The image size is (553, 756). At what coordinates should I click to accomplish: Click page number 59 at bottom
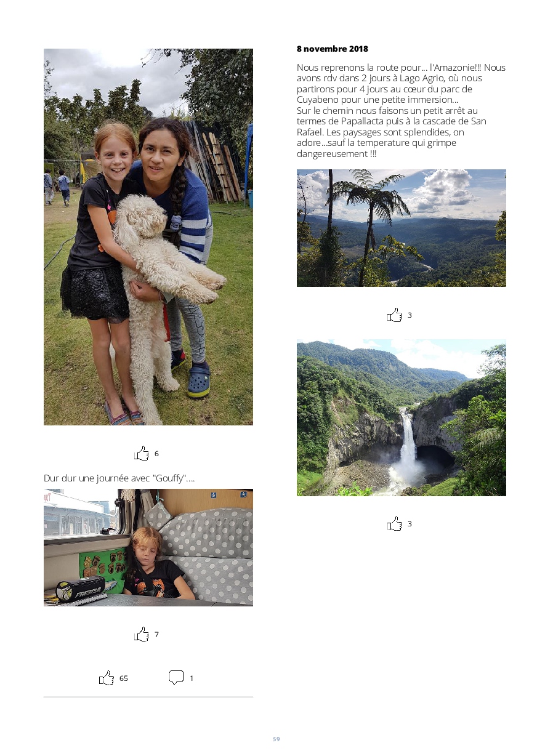coord(276,739)
